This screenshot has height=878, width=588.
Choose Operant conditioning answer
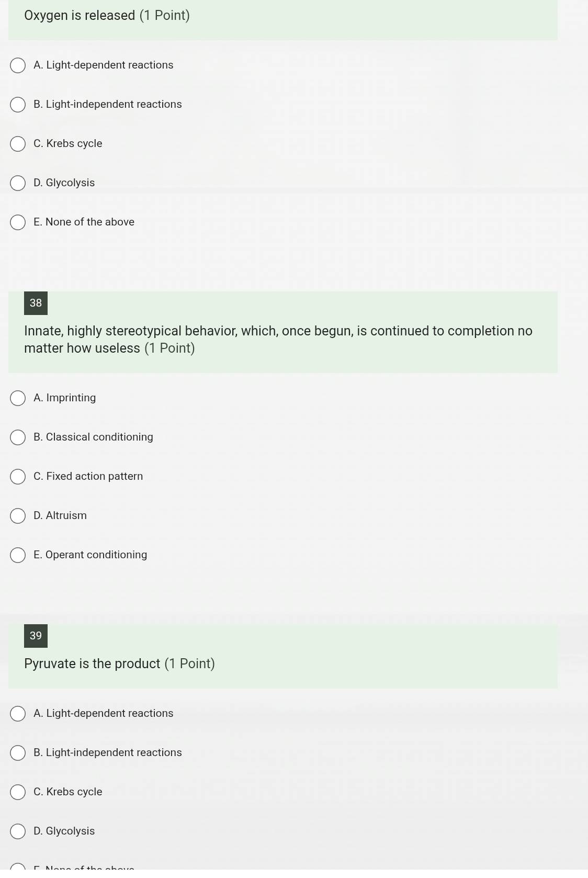pos(18,555)
